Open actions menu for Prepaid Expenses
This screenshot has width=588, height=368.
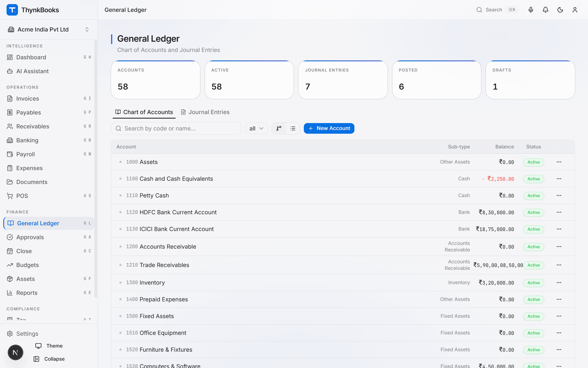559,300
